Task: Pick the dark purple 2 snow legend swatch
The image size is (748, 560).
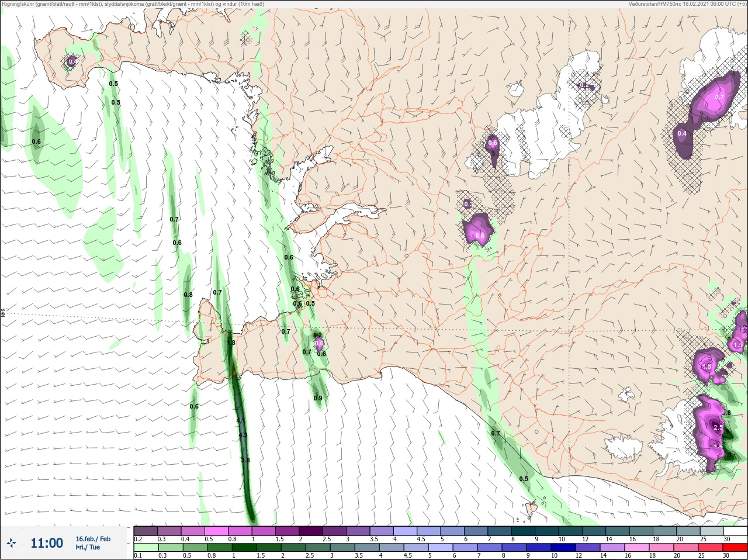Action: point(311,531)
